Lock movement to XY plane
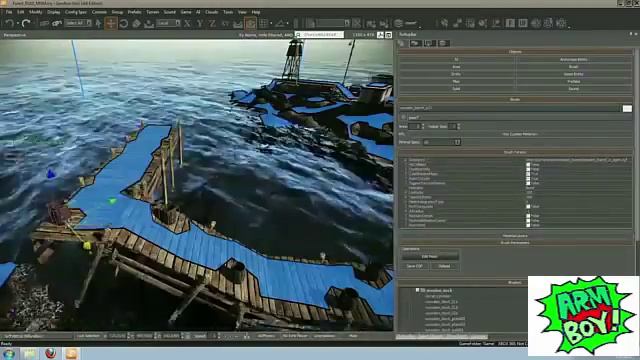Viewport: 640px width, 360px height. (225, 23)
